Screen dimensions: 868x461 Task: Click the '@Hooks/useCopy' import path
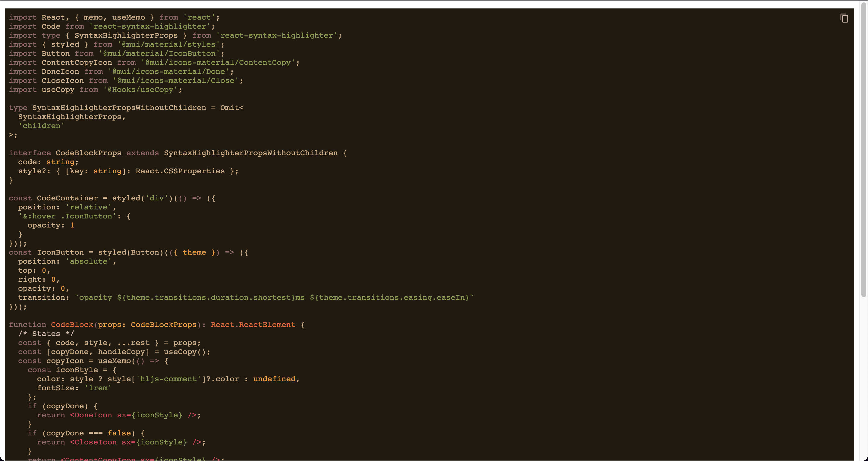[140, 90]
